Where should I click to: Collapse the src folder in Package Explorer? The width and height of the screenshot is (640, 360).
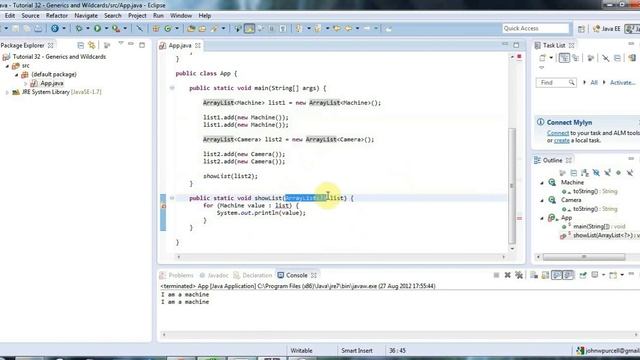7,66
